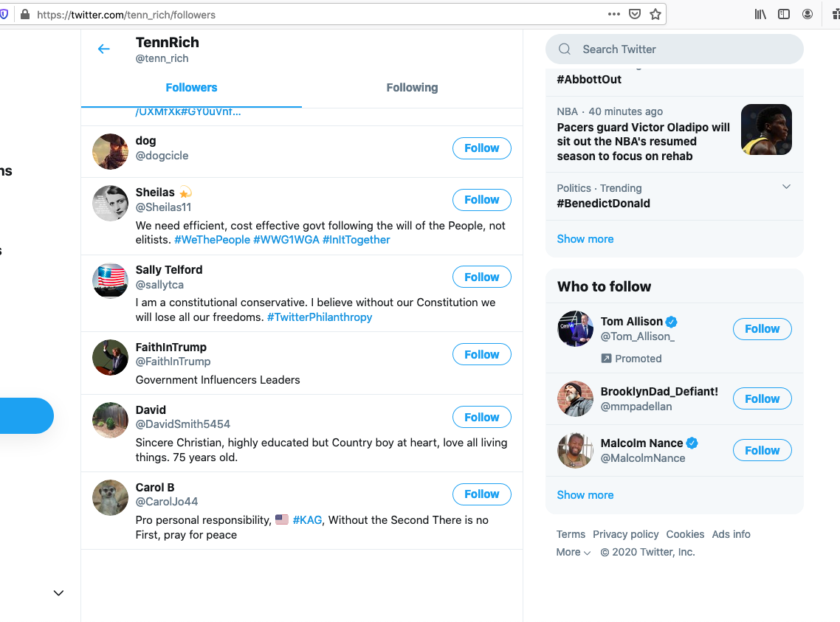
Task: Click Show more under Who to follow
Action: pos(585,495)
